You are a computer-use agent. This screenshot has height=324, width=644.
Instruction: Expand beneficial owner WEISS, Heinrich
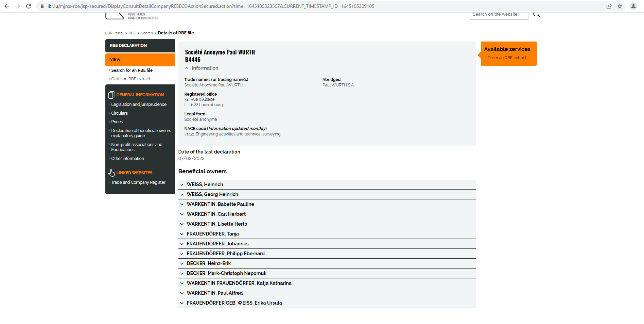(182, 184)
